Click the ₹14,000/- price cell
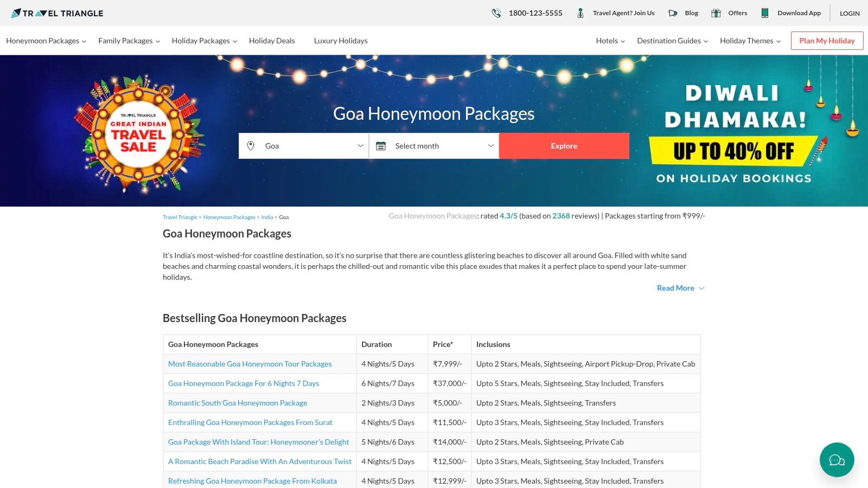This screenshot has height=488, width=868. pyautogui.click(x=449, y=442)
